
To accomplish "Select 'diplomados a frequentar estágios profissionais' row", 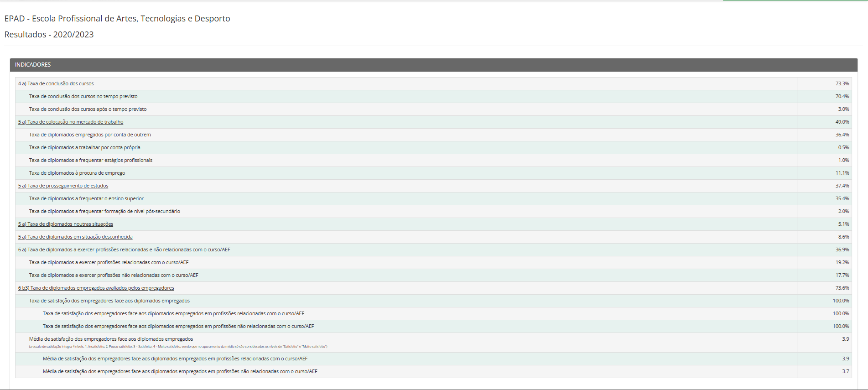I will (91, 160).
